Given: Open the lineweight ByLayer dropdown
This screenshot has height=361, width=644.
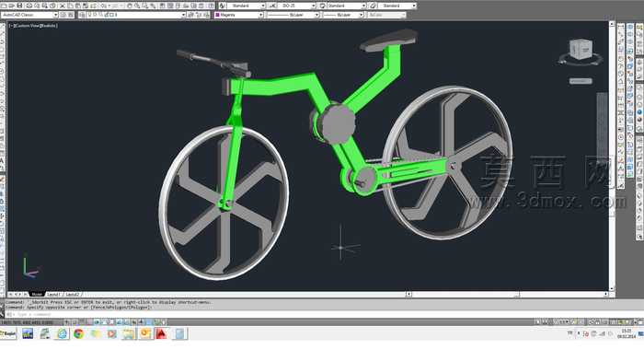Looking at the screenshot, I should [343, 15].
